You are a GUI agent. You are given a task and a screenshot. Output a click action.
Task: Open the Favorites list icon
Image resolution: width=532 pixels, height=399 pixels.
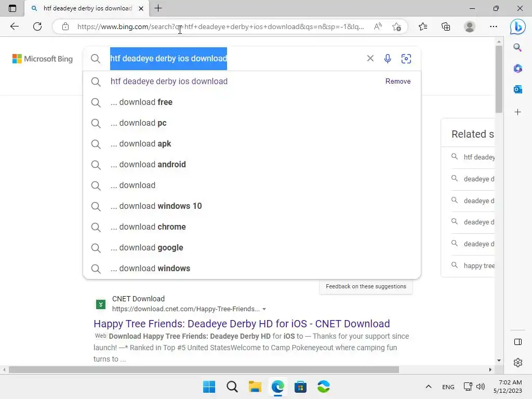point(423,26)
